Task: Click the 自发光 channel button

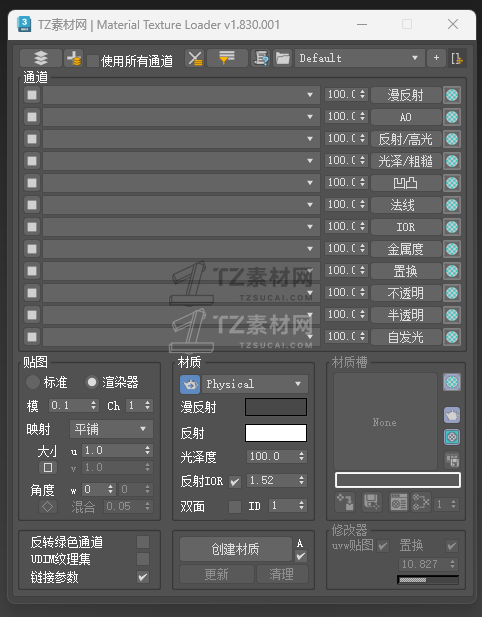Action: tap(406, 337)
